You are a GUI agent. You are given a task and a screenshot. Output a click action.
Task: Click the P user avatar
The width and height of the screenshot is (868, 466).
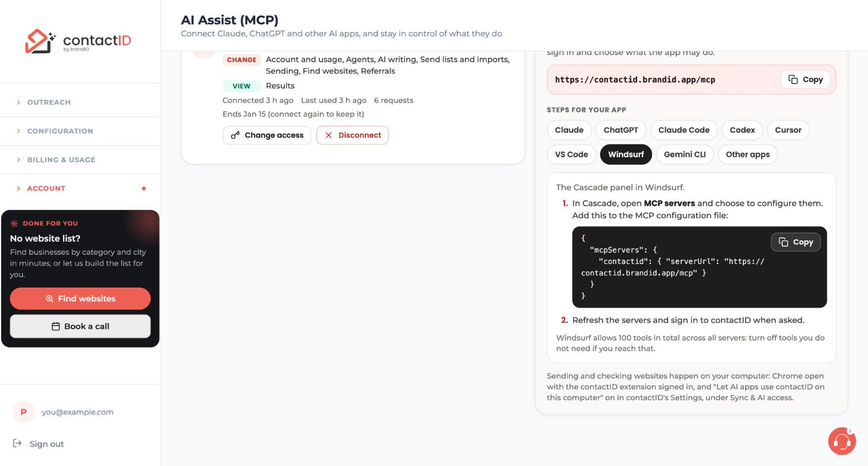tap(24, 412)
